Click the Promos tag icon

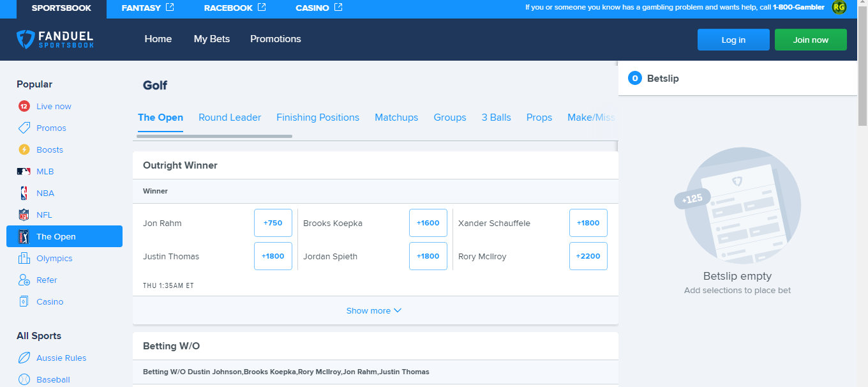point(24,128)
